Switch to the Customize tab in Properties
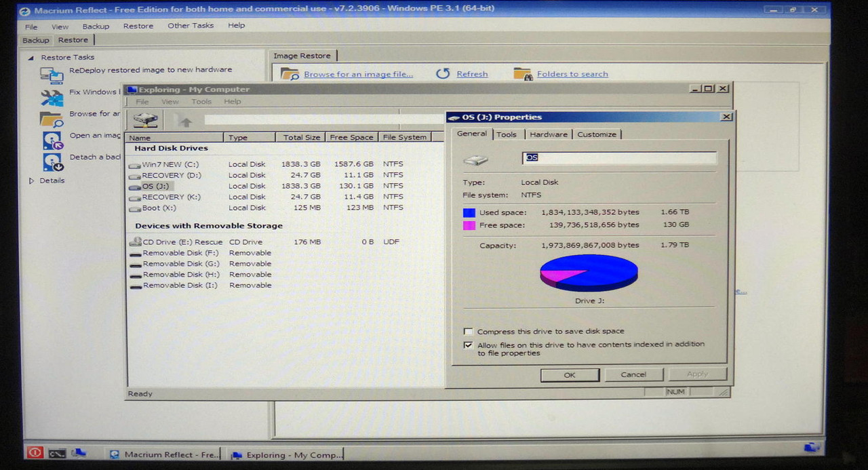Viewport: 868px width, 470px height. [x=597, y=134]
